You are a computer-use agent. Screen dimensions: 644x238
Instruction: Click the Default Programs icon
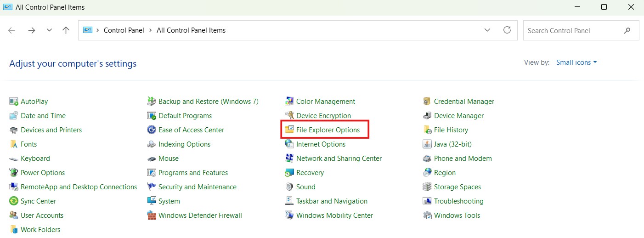click(x=151, y=116)
